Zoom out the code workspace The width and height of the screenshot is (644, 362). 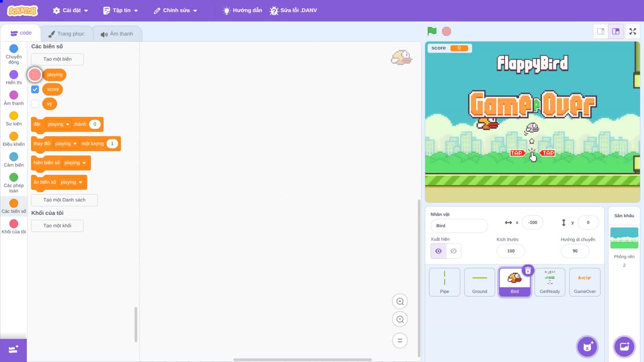tap(400, 319)
